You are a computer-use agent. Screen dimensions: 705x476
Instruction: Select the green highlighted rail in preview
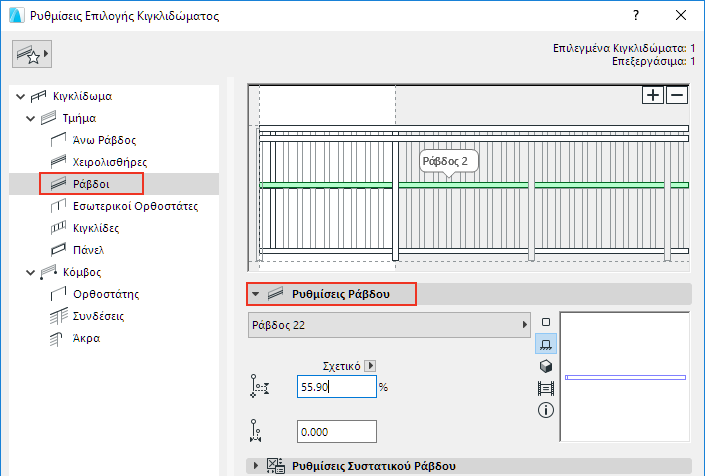pyautogui.click(x=474, y=185)
